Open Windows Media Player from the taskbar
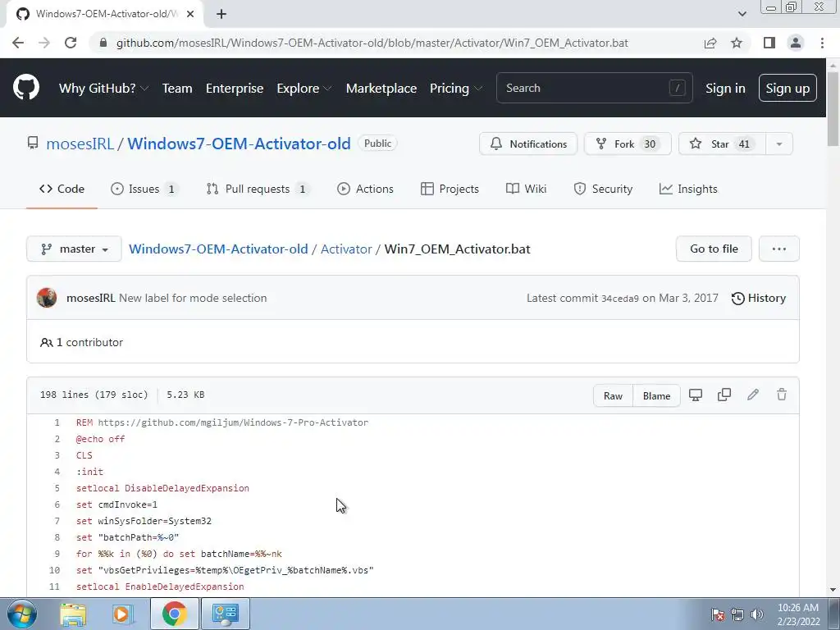Screen dimensions: 840x630 (121, 614)
